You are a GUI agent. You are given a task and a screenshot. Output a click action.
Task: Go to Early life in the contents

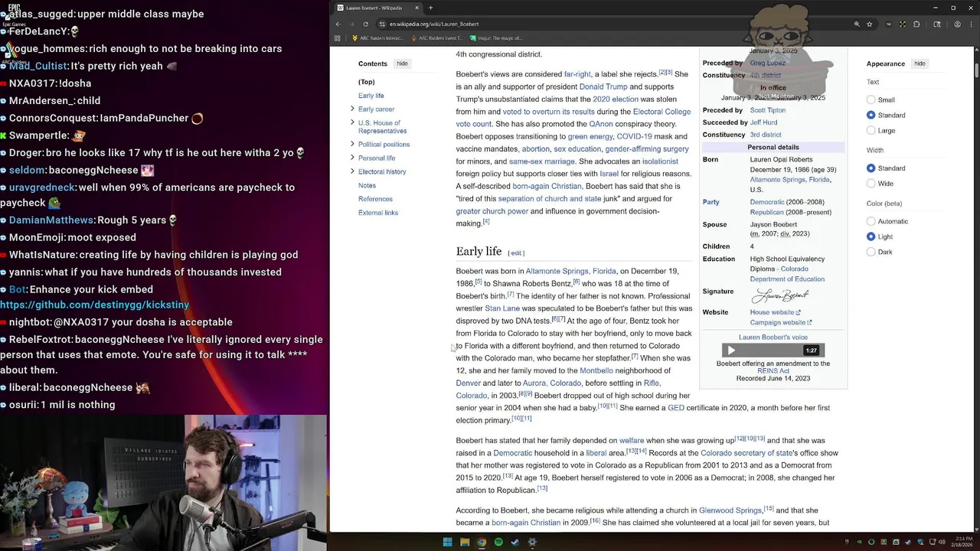(x=371, y=96)
